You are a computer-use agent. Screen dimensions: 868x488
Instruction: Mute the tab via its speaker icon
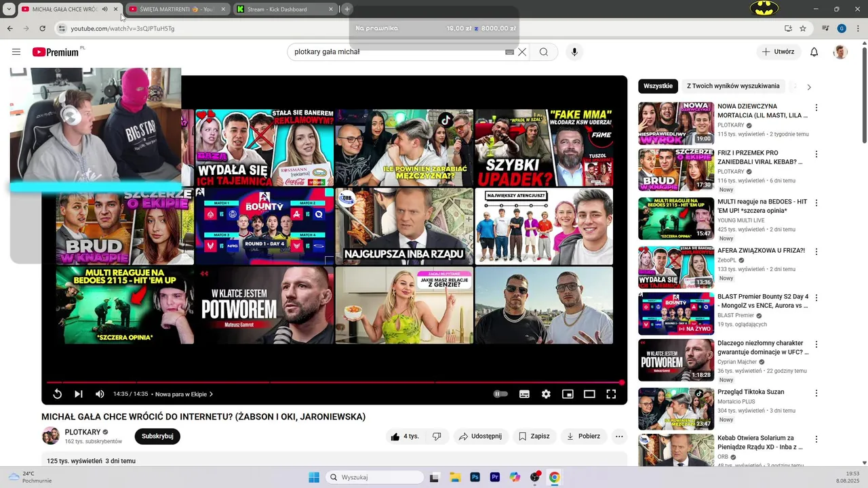[x=104, y=9]
